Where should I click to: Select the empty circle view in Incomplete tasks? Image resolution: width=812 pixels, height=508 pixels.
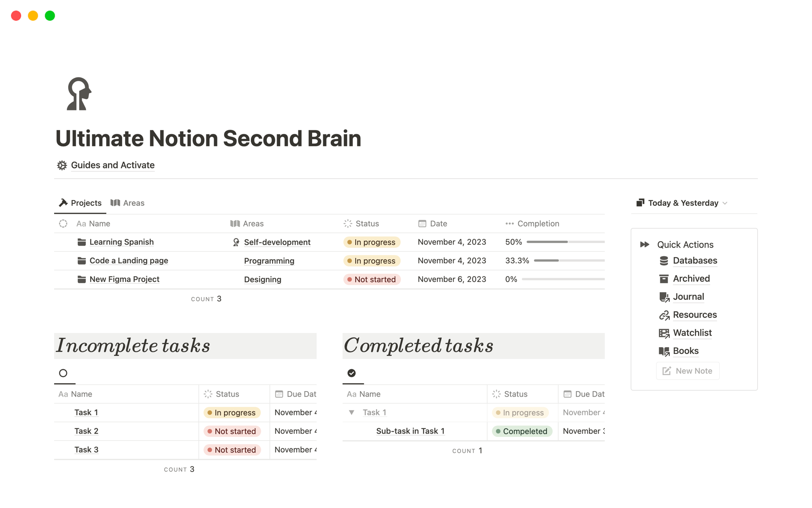point(63,373)
